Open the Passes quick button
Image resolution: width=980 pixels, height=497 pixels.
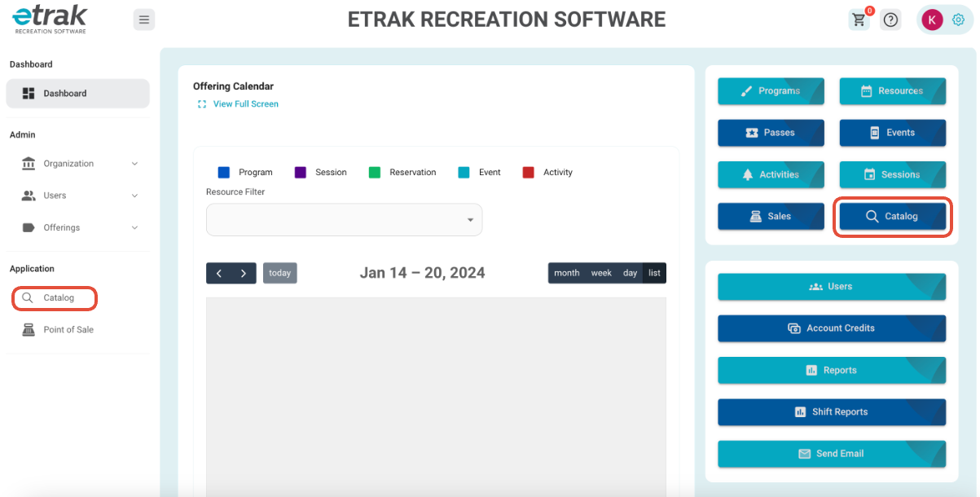[x=771, y=133]
